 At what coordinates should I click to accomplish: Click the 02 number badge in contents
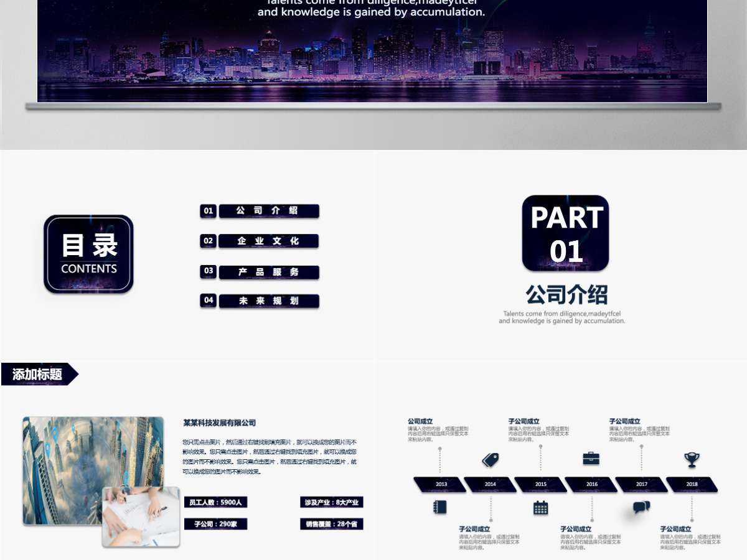[209, 241]
